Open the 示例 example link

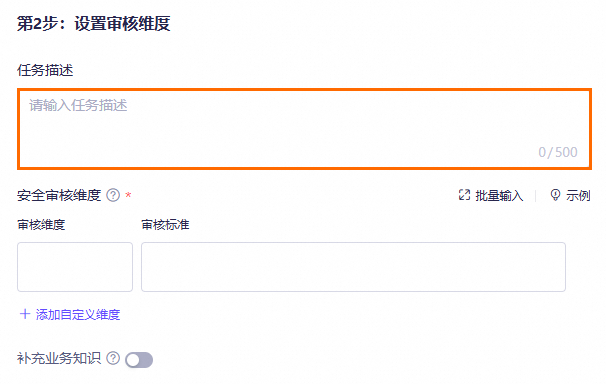point(578,195)
